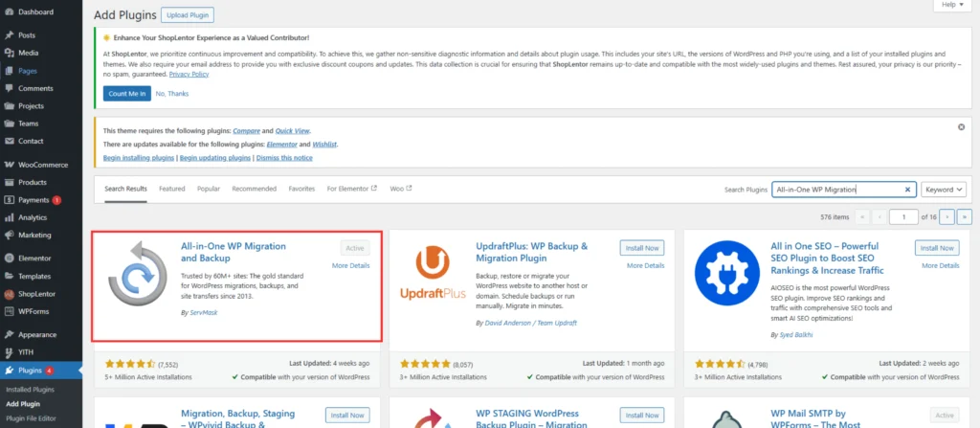Clear the plugin search field

pyautogui.click(x=907, y=190)
